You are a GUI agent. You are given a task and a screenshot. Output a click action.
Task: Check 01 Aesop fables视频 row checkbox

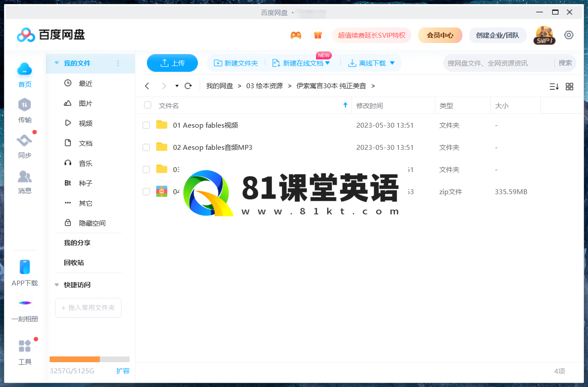point(146,125)
